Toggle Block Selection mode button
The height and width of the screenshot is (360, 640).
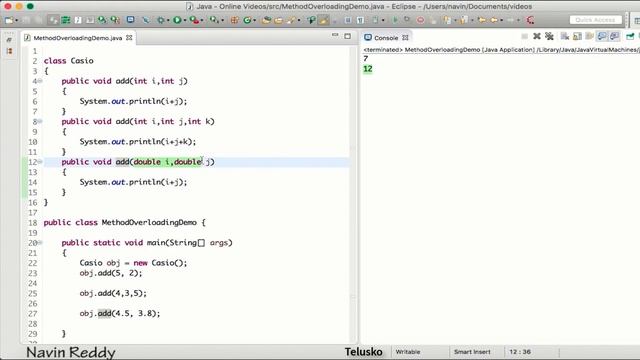347,20
